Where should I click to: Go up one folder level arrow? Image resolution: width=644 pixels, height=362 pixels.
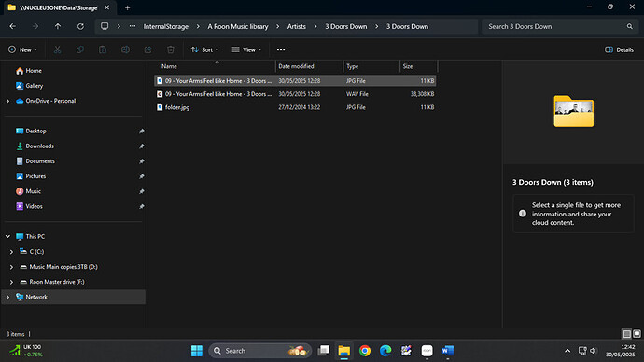[58, 26]
